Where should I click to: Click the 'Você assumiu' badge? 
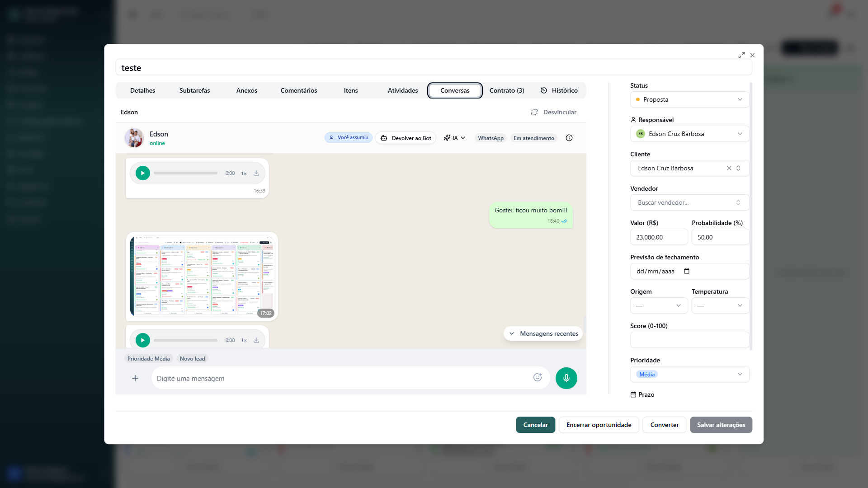[x=349, y=137]
